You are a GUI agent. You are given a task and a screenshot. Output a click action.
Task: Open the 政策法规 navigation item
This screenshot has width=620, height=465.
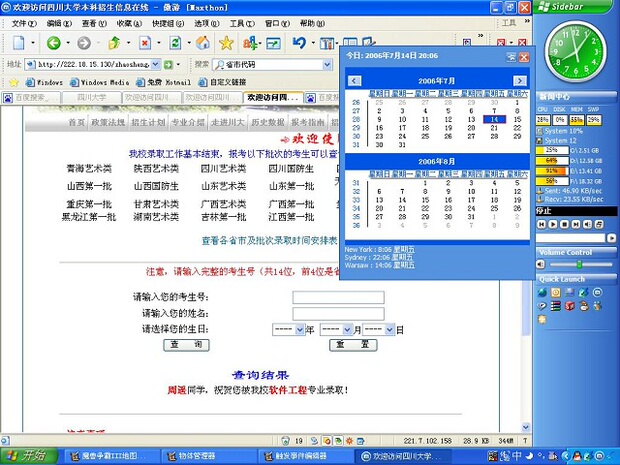pos(108,122)
